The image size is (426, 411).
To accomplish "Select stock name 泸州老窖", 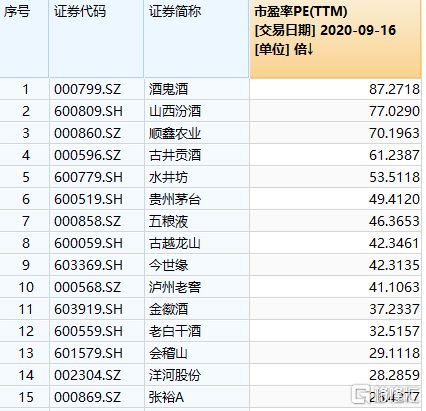I will click(x=175, y=287).
